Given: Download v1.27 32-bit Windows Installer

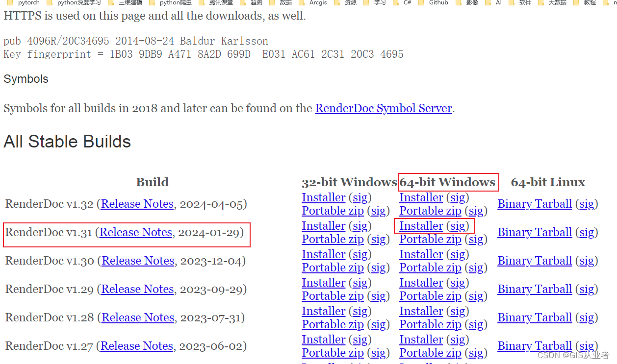Looking at the screenshot, I should pos(324,340).
